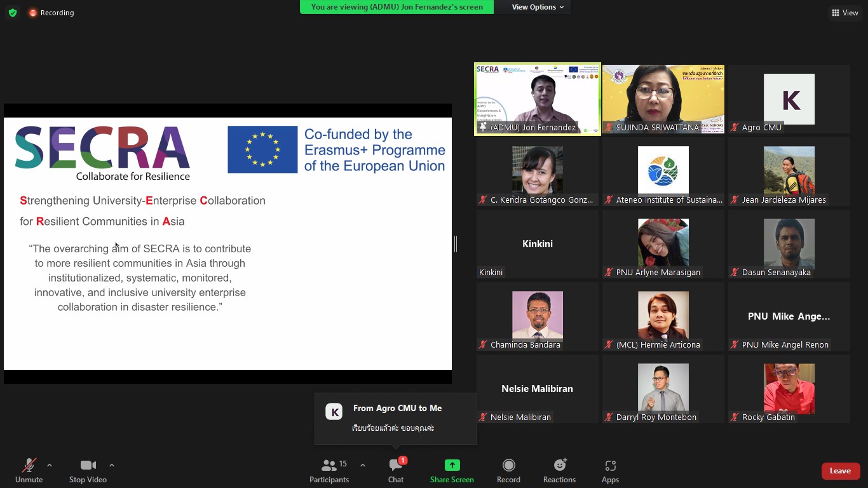Click the green encryption shield icon

pyautogui.click(x=13, y=13)
